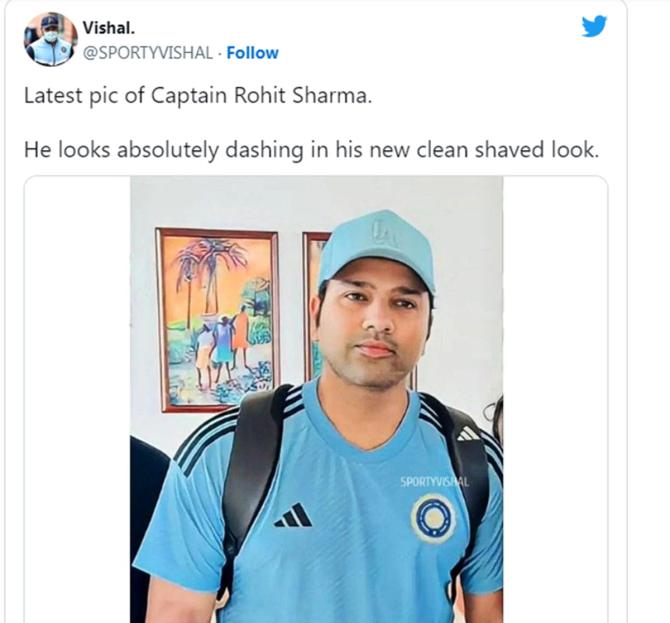Open the embedded tweet photo
670x623 pixels.
point(317,399)
